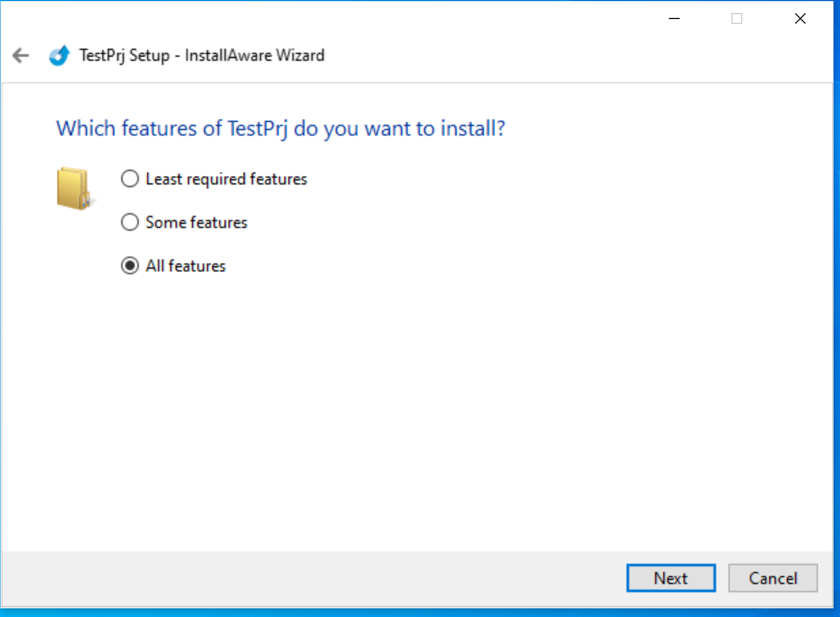The width and height of the screenshot is (840, 617).
Task: Click the InstallAware setup logo icon
Action: tap(59, 55)
